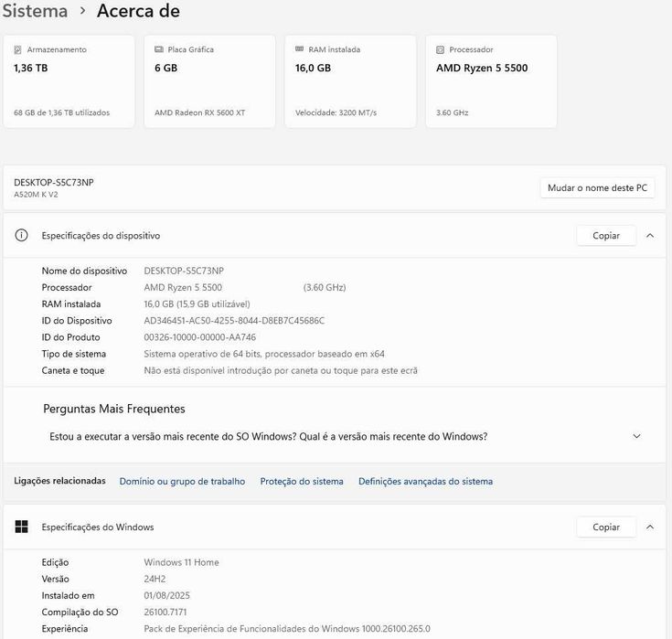
Task: Go back to Sistema in breadcrumb
Action: click(35, 11)
